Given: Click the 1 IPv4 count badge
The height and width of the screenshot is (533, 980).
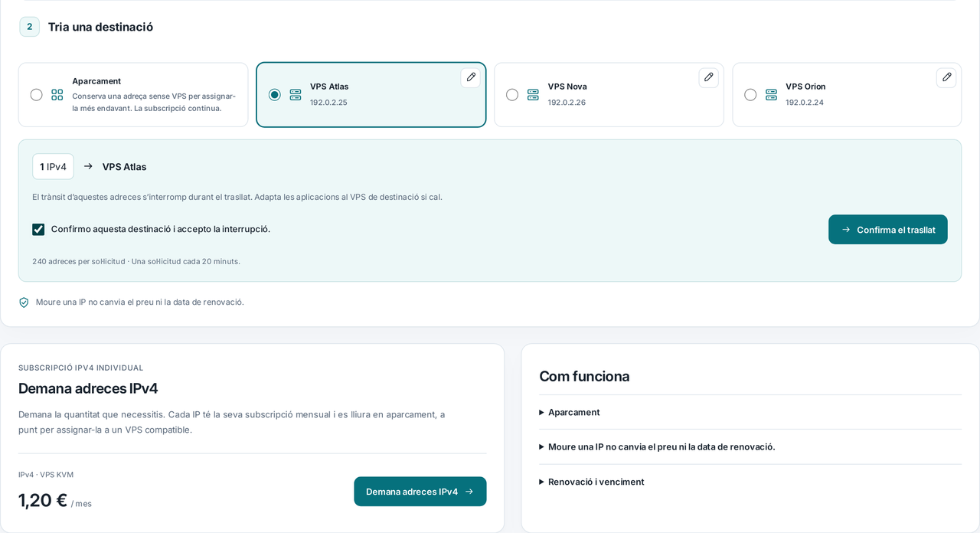Looking at the screenshot, I should click(x=53, y=166).
